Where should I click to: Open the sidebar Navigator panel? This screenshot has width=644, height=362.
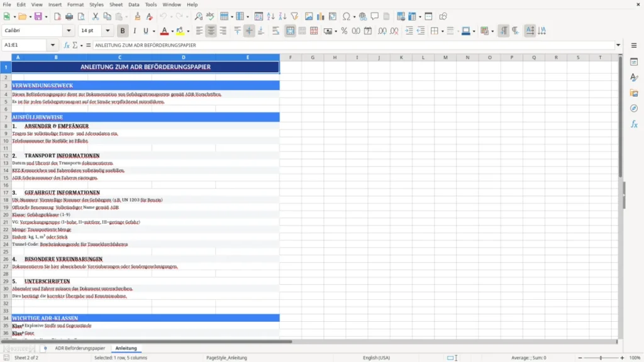tap(634, 108)
